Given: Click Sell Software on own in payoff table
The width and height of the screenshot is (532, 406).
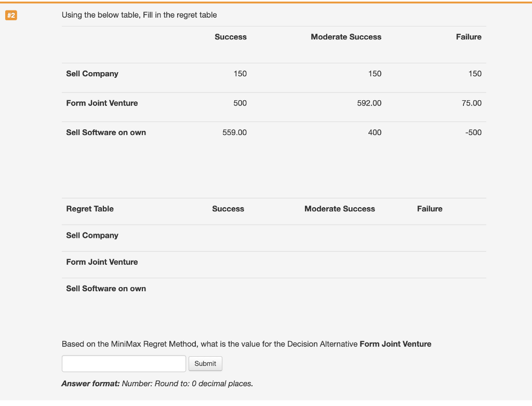Looking at the screenshot, I should tap(106, 132).
